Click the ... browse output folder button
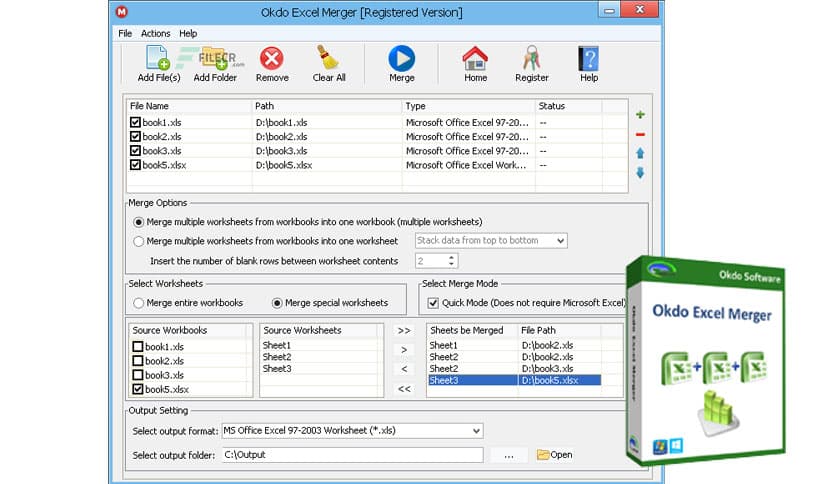 pyautogui.click(x=509, y=455)
